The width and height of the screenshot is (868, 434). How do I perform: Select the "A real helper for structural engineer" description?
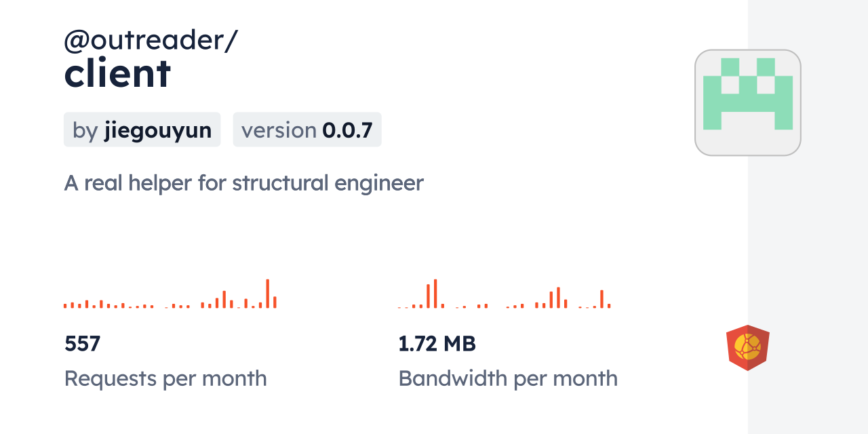(243, 183)
